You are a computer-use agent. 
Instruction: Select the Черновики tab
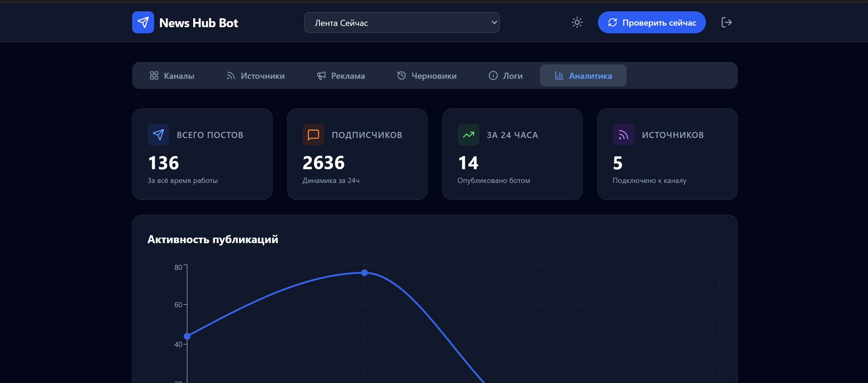point(427,76)
